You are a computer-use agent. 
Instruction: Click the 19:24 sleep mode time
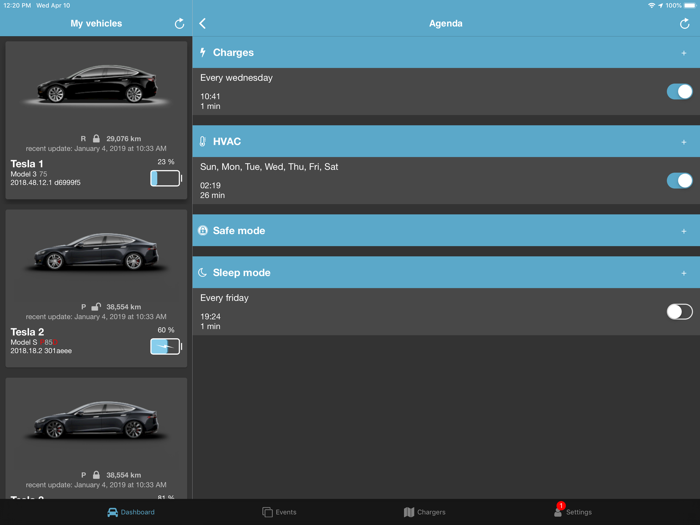pos(210,317)
